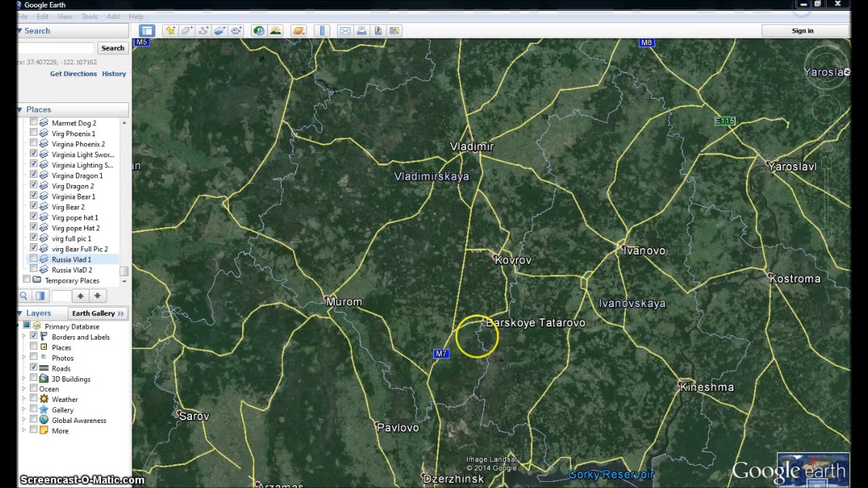Click the search text input field

point(56,48)
